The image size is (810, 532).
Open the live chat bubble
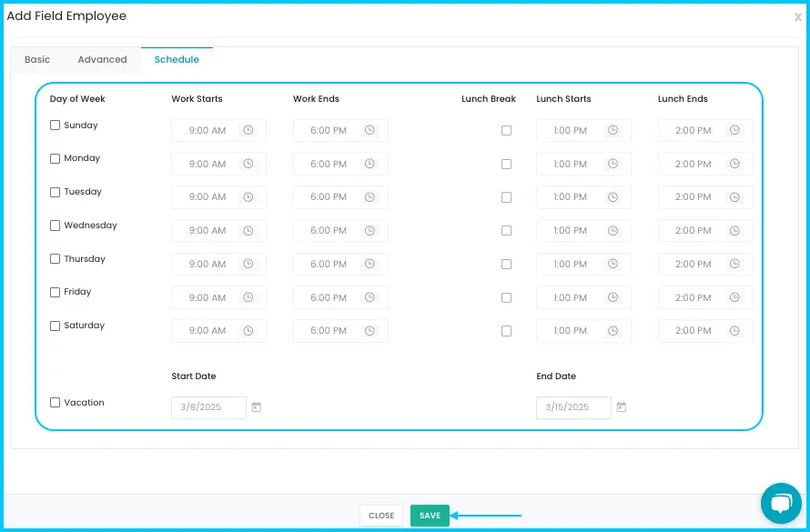781,503
